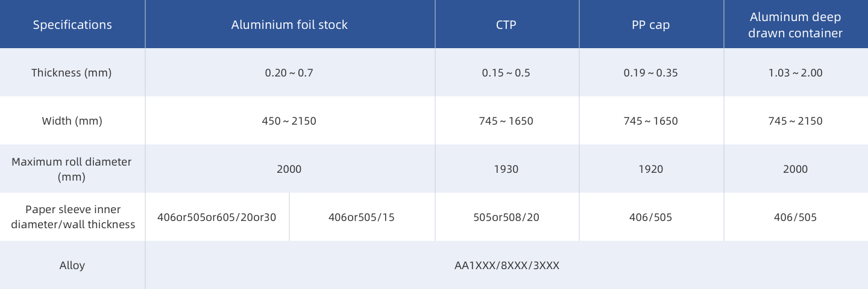Select the Aluminium foil stock header

pyautogui.click(x=289, y=25)
